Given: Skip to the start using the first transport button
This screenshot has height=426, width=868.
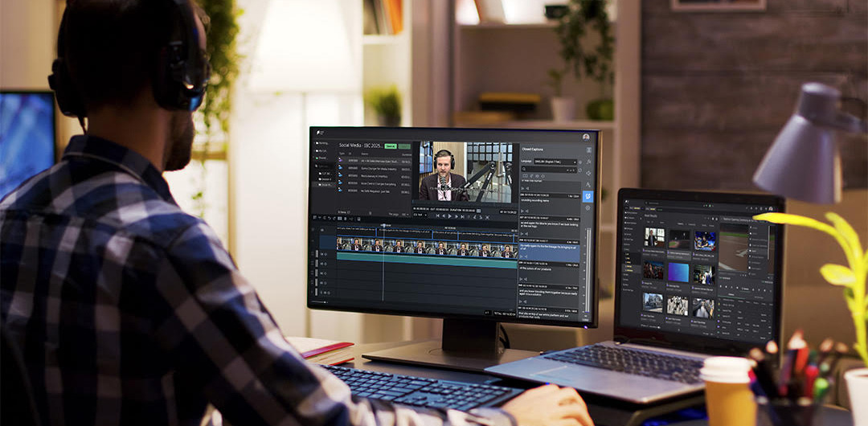Looking at the screenshot, I should tap(439, 215).
